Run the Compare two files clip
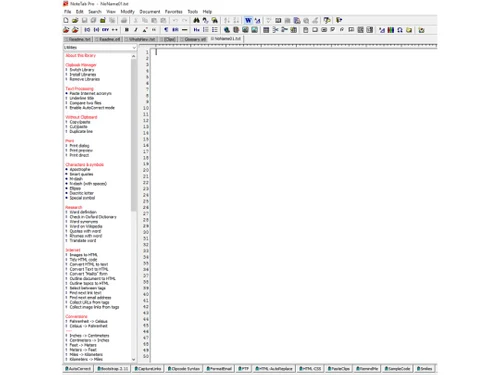Screen dimensions: 500x375 click(x=85, y=103)
